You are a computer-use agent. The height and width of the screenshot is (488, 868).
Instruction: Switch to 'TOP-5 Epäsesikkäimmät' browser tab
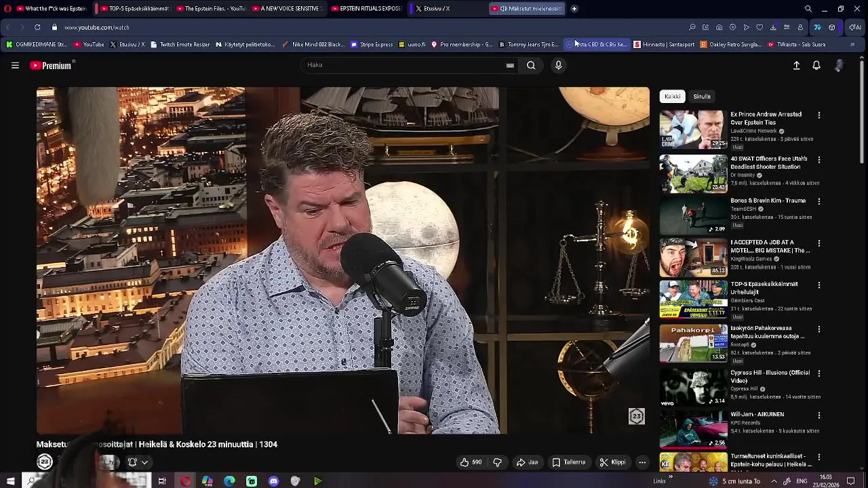pyautogui.click(x=134, y=9)
